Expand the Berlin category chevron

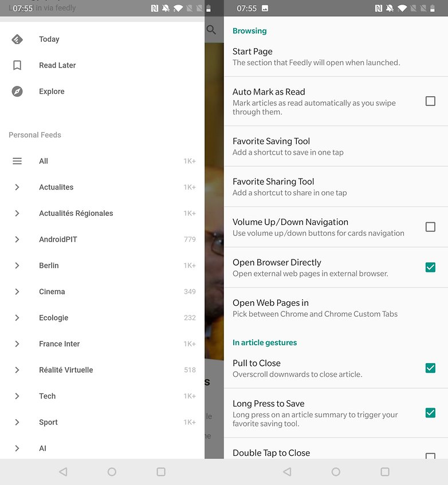17,265
